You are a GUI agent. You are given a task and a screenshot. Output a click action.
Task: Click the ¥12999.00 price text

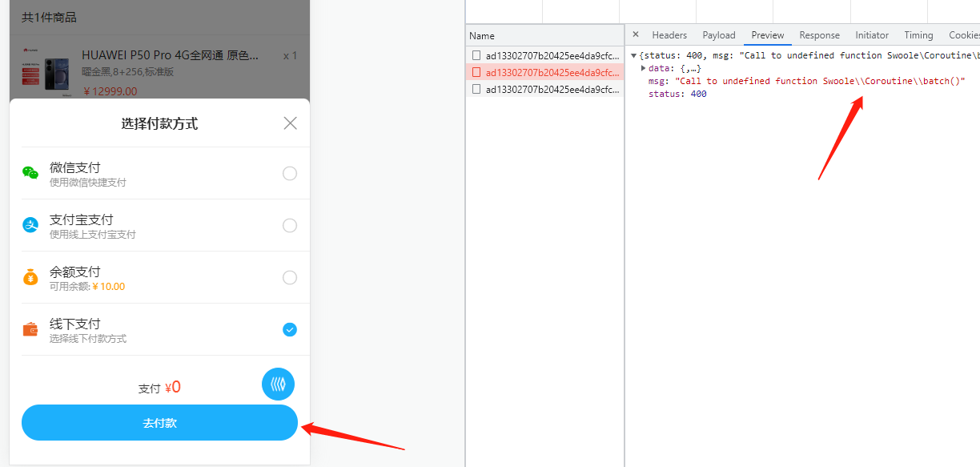pos(110,91)
